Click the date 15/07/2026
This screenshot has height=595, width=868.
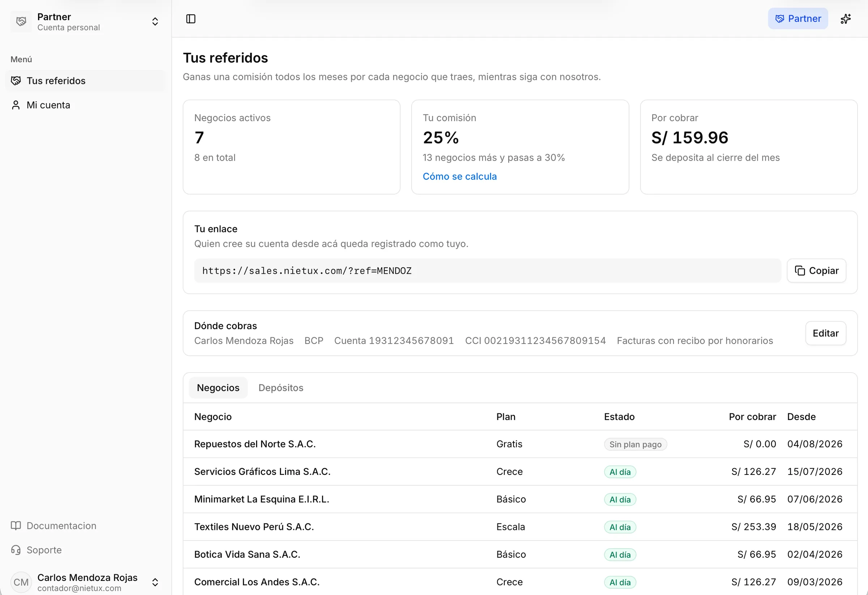pyautogui.click(x=815, y=471)
